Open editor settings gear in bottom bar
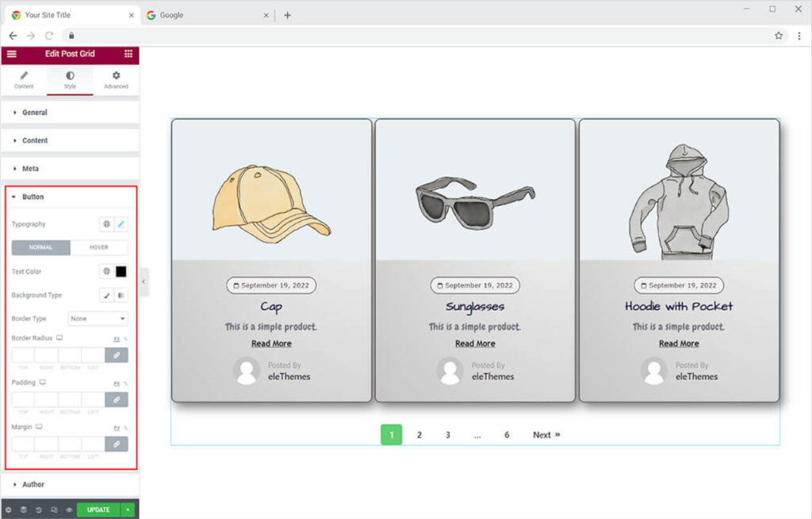This screenshot has width=812, height=519. click(9, 510)
